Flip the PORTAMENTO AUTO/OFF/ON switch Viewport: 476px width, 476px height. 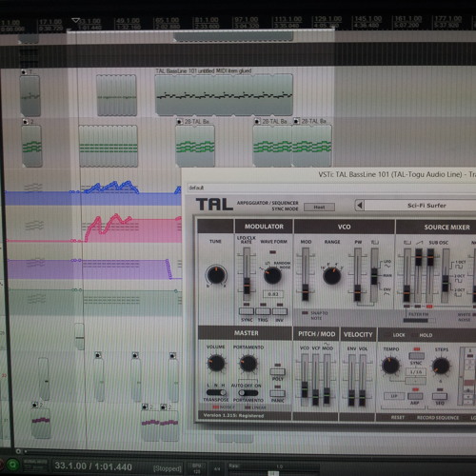(248, 393)
